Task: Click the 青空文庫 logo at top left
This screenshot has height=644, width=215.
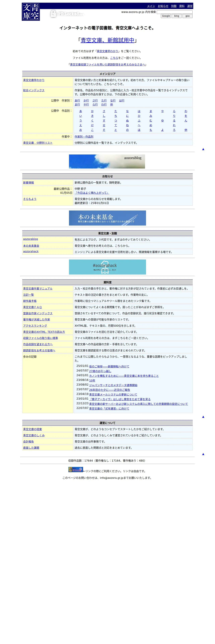Action: [31, 12]
